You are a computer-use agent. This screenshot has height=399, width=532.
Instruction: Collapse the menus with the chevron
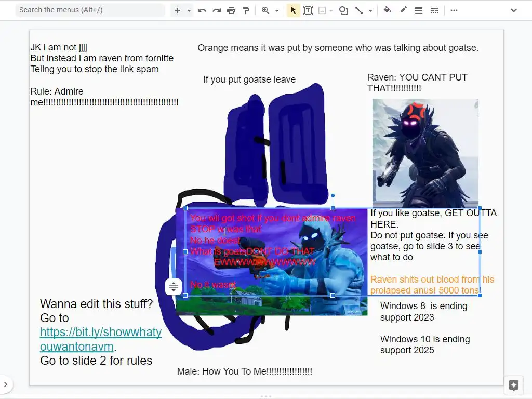514,10
